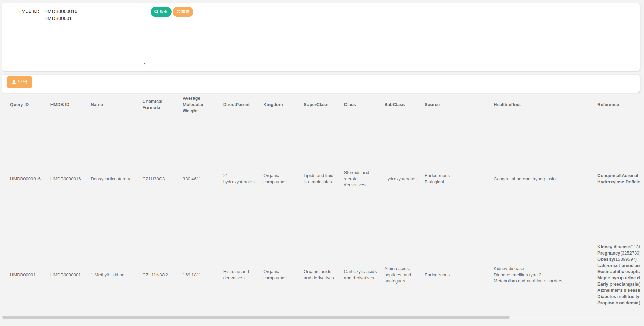Select the Health effect column header
The image size is (644, 326).
507,105
